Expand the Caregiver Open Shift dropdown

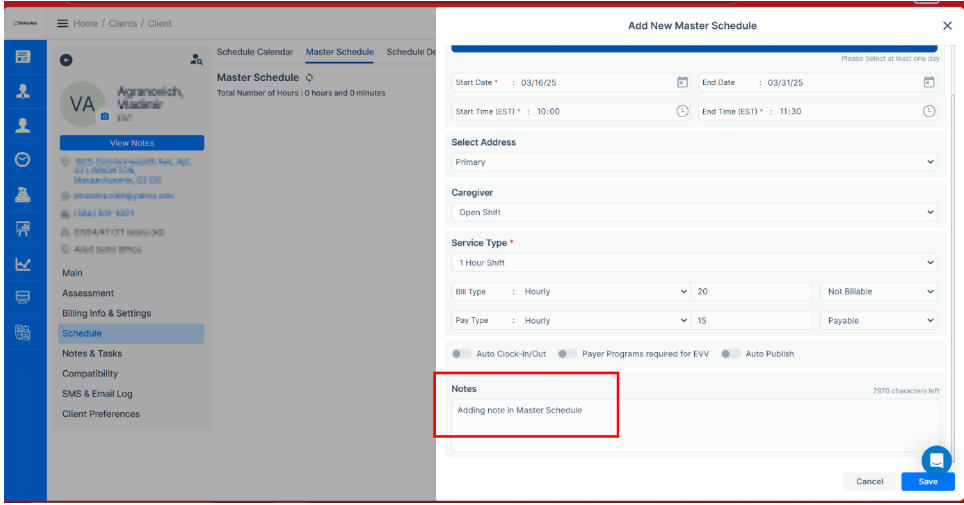coord(694,212)
